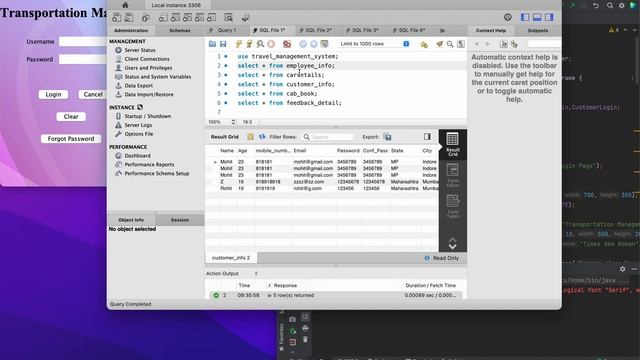
Task: Open Performance Reports in the navigator
Action: (149, 164)
